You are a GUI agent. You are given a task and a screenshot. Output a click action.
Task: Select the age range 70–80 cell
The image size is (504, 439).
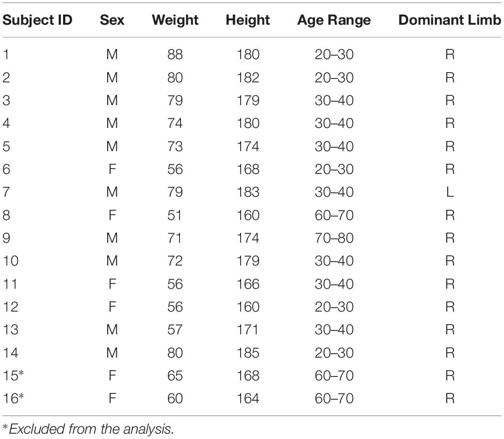[334, 238]
